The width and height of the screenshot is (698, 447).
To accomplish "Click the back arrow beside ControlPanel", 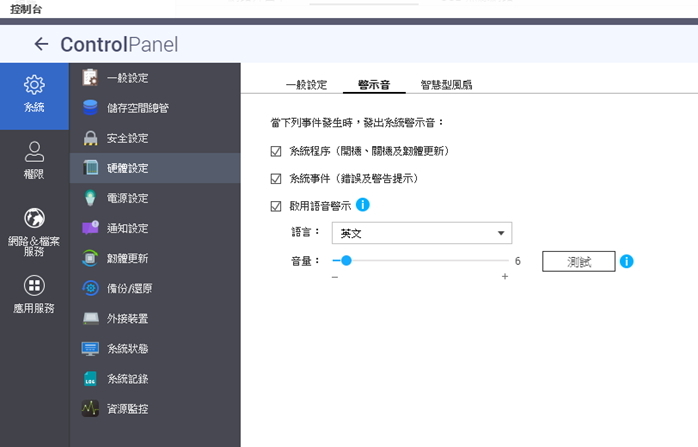I will pyautogui.click(x=41, y=44).
